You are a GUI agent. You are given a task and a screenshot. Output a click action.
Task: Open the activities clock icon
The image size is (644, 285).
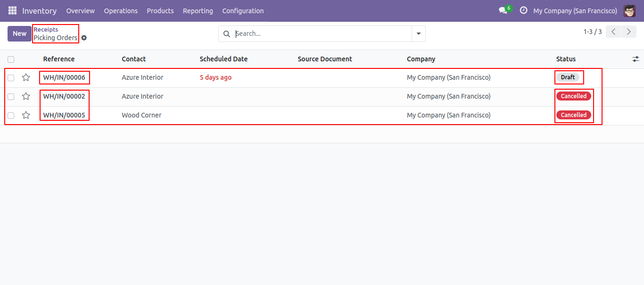coord(523,10)
